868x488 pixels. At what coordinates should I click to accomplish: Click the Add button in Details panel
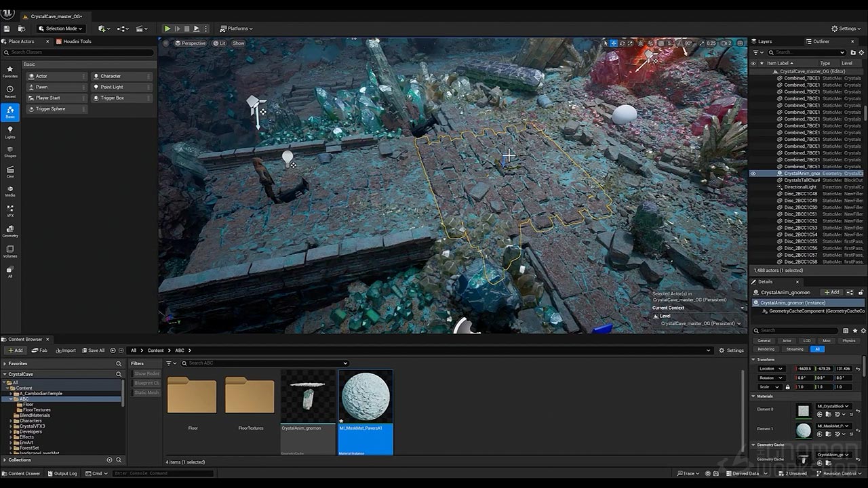click(x=831, y=292)
